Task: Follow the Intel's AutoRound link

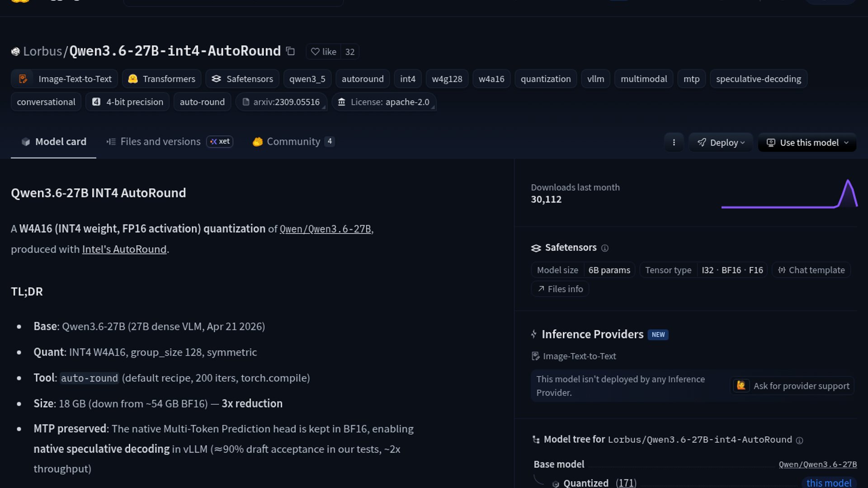Action: point(124,249)
